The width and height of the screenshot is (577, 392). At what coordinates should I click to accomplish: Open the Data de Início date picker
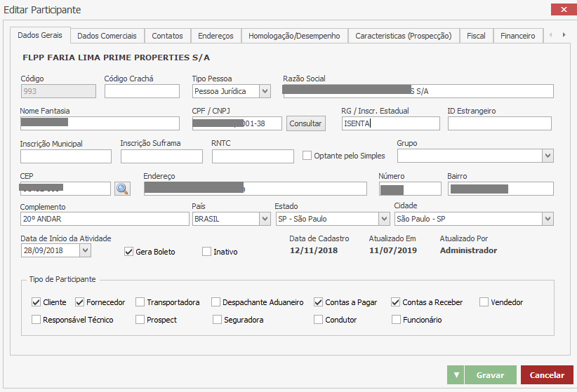point(85,250)
